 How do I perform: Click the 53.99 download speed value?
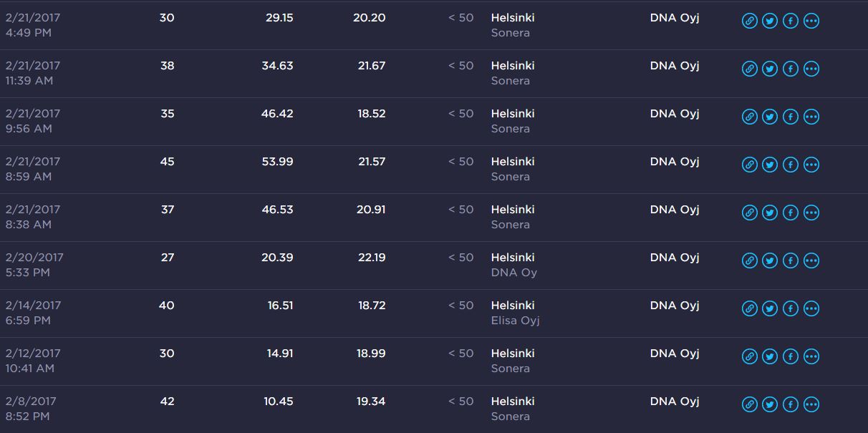(277, 162)
